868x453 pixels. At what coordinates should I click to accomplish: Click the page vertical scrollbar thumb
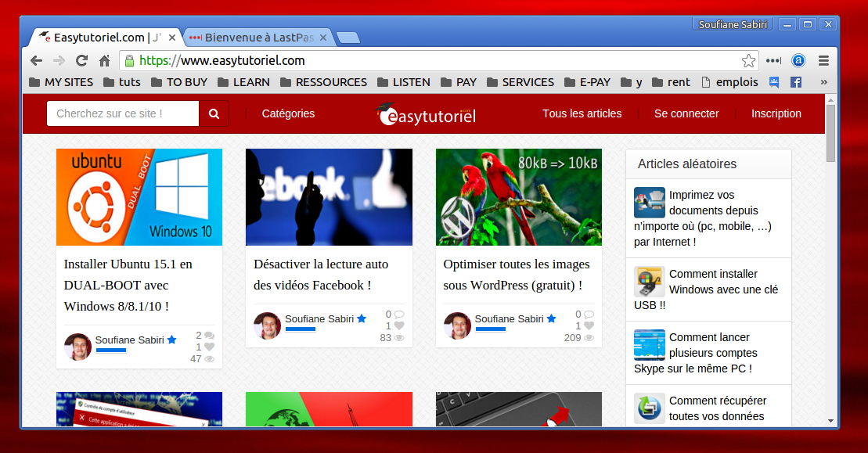pyautogui.click(x=830, y=133)
